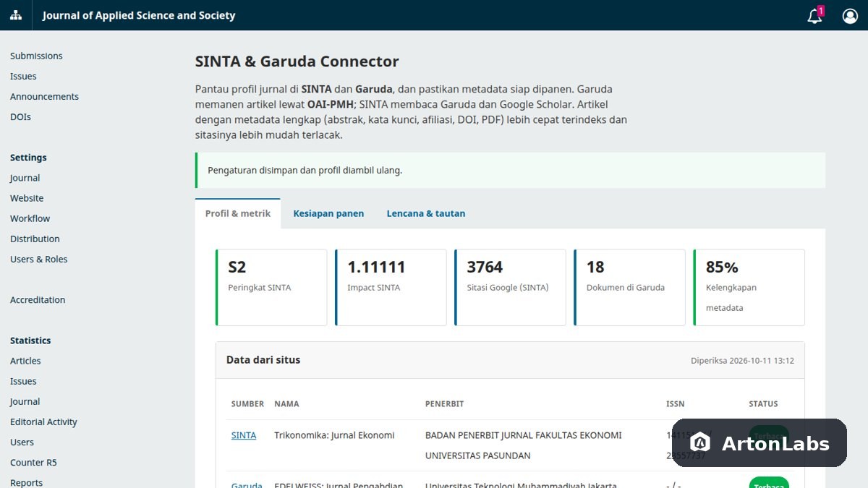Click BADAN PENERBIT JURNAL FAKULTAS EKONOMI publisher cell
This screenshot has width=868, height=488.
coord(523,445)
